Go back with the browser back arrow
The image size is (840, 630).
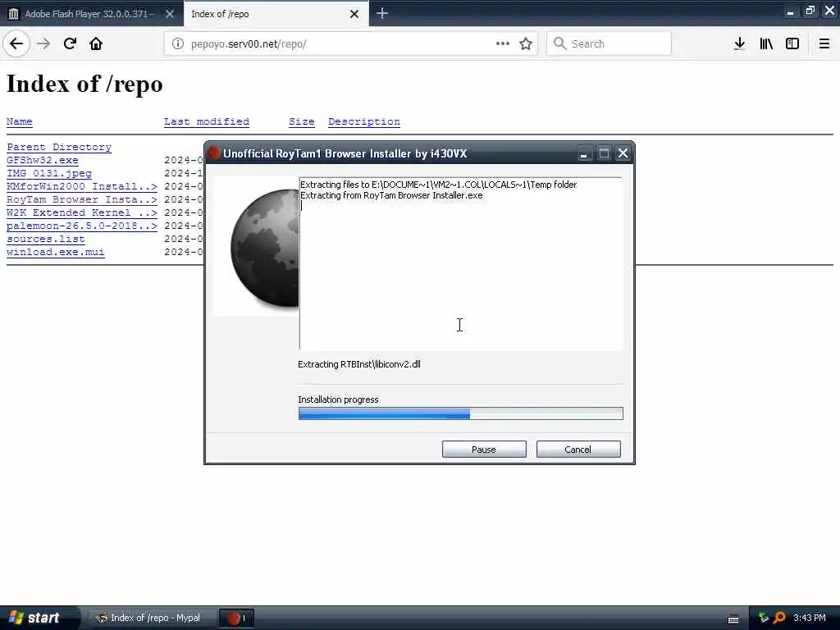(16, 44)
